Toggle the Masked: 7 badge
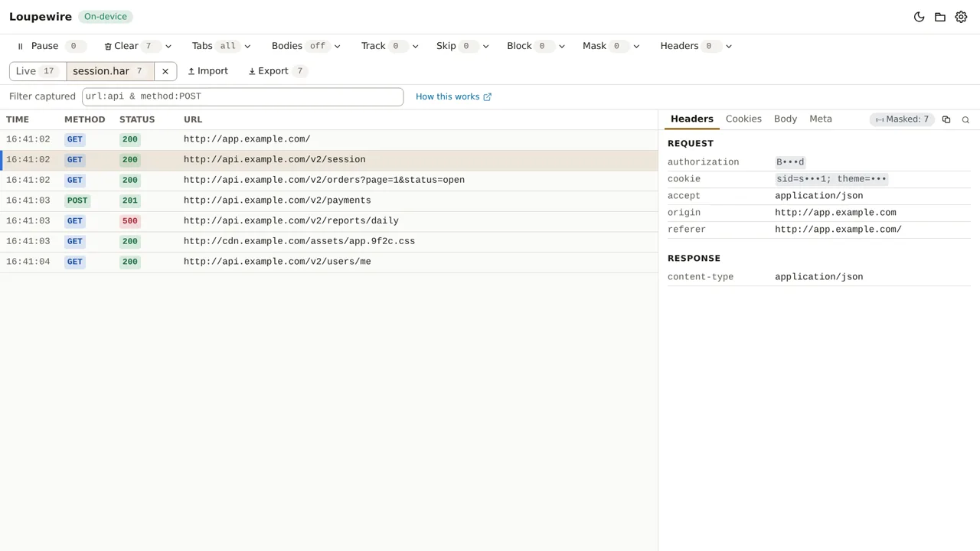This screenshot has height=551, width=980. [902, 119]
